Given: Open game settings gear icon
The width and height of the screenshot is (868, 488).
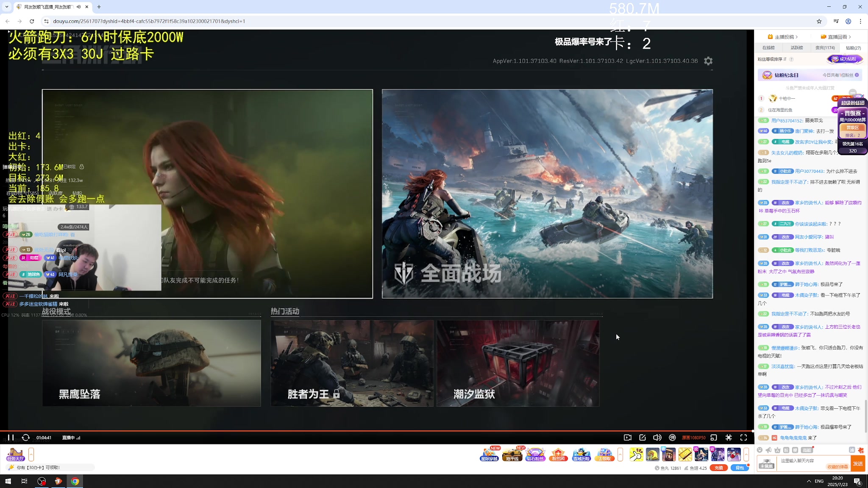Looking at the screenshot, I should tap(708, 61).
